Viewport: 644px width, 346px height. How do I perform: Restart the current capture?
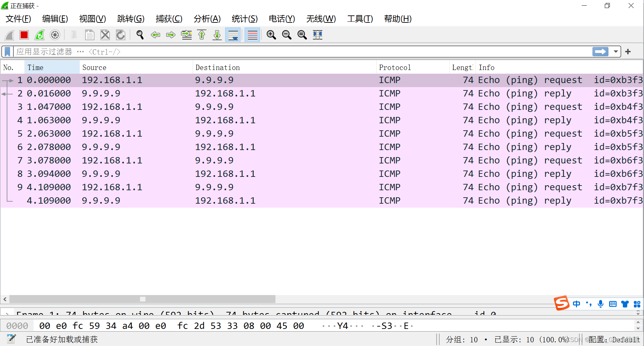click(x=40, y=35)
